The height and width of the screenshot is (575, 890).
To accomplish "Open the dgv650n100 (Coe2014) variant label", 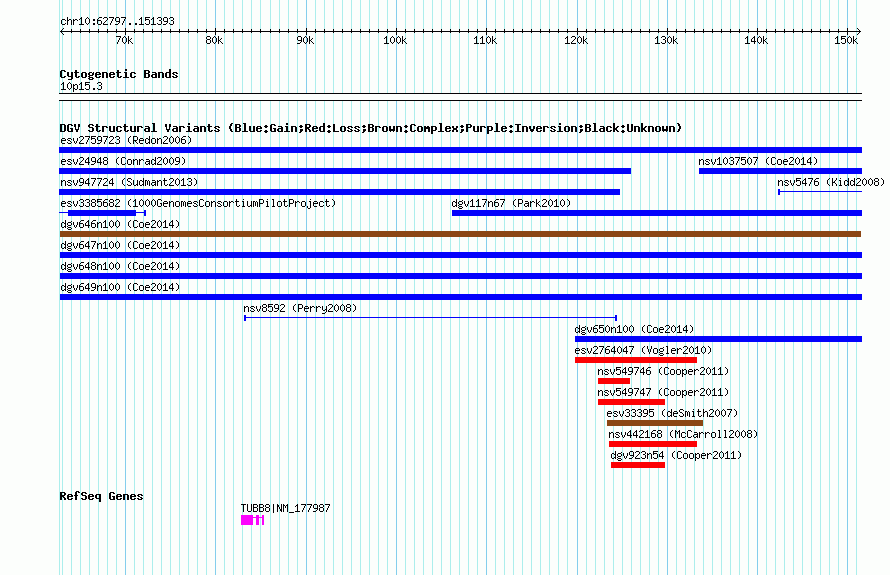I will point(634,329).
